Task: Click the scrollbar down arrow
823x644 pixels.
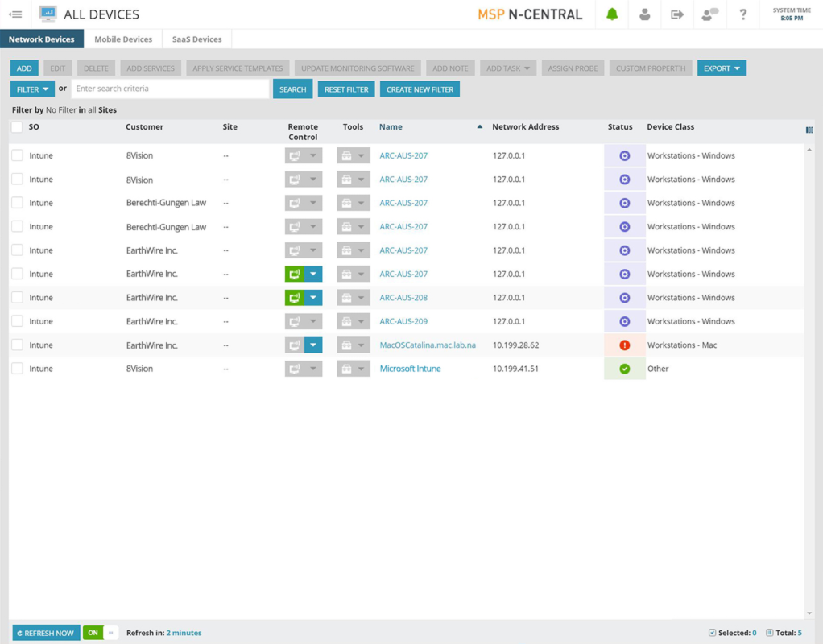Action: pos(809,613)
